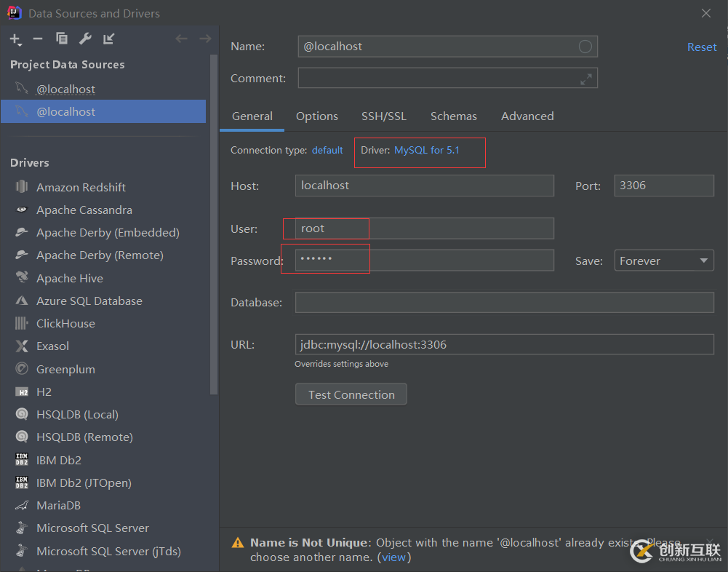Add a new data source with plus icon
This screenshot has width=728, height=572.
[x=15, y=39]
